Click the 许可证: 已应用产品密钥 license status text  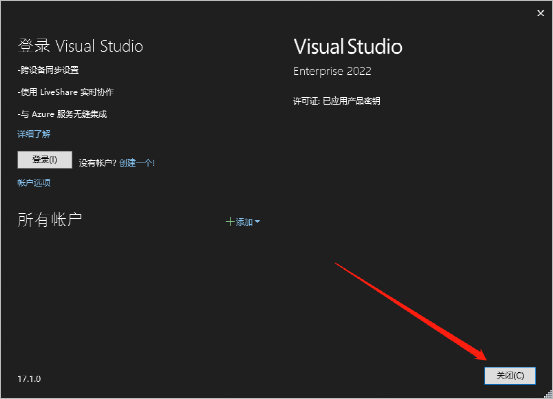336,101
